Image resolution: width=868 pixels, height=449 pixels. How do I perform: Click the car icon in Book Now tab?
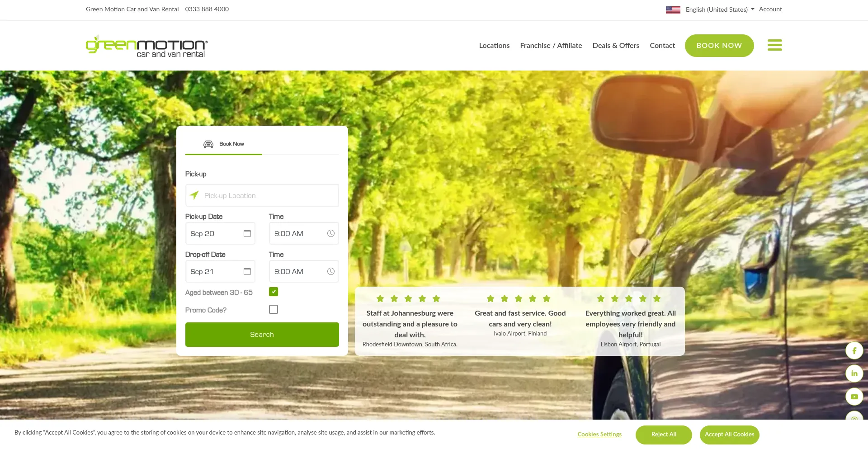pyautogui.click(x=208, y=144)
